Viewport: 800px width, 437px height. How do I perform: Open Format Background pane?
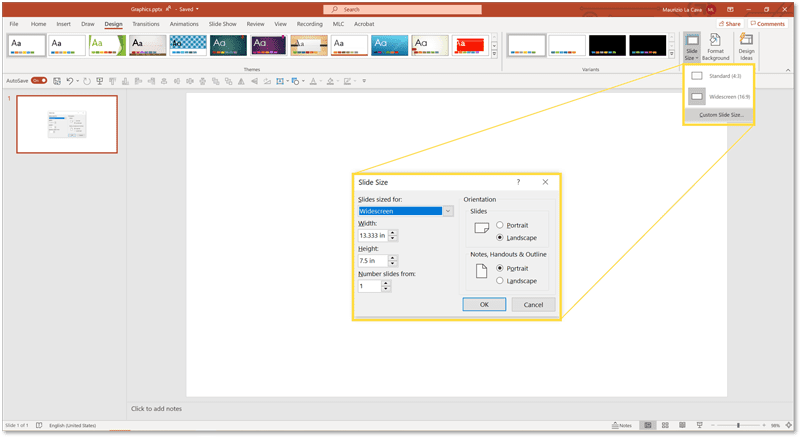coord(715,47)
